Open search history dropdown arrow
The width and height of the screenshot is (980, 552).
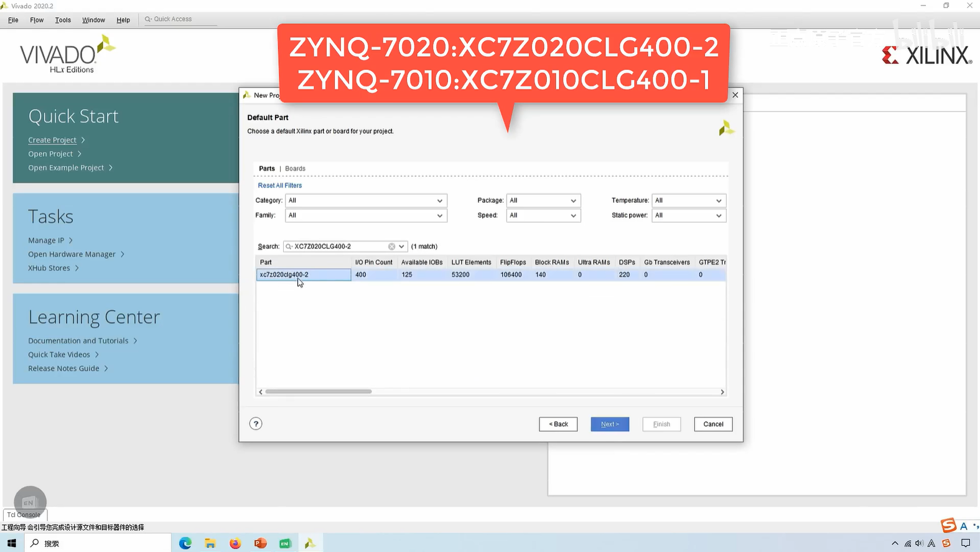[402, 246]
